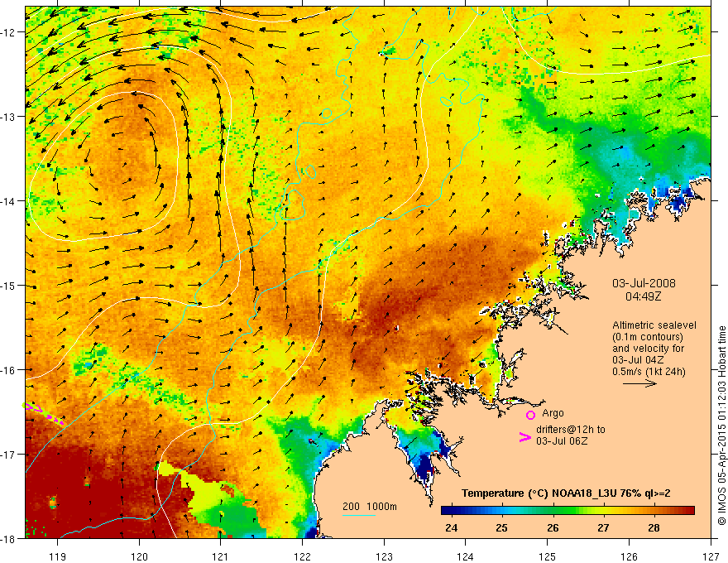728x563 pixels.
Task: Click the latitude axis label '-18'
Action: point(8,538)
